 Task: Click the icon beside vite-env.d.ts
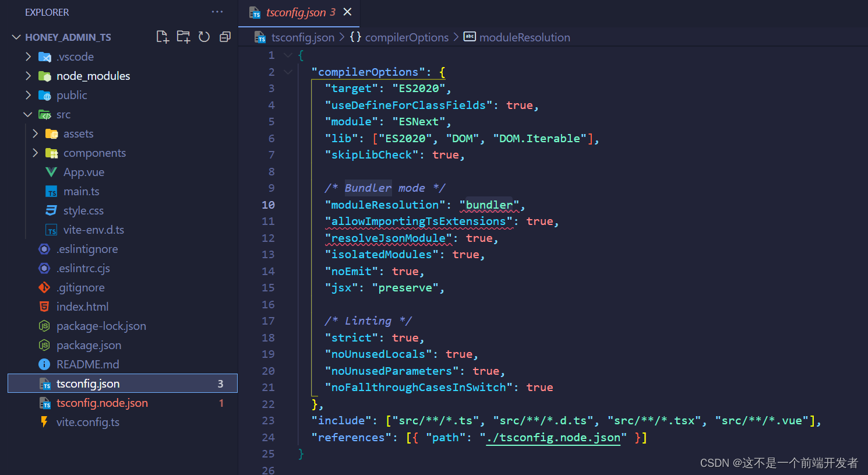coord(51,230)
